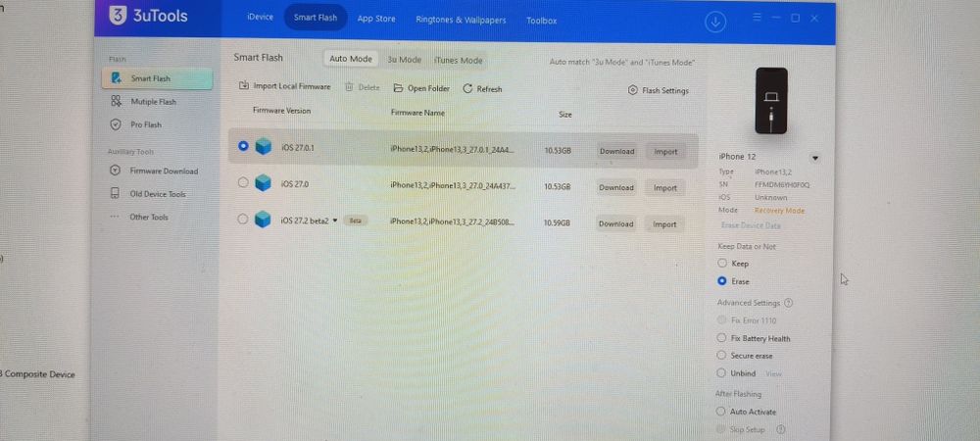Refresh the firmware list
The width and height of the screenshot is (980, 441).
(x=482, y=89)
